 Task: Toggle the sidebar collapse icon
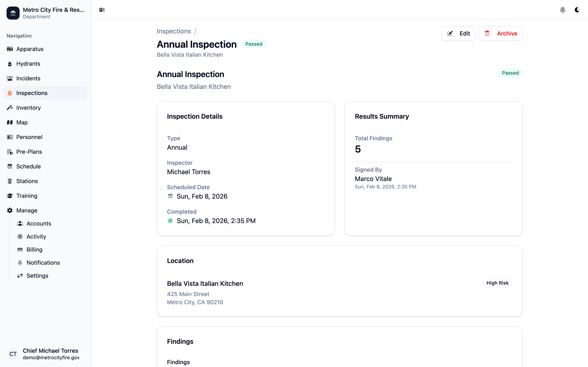point(102,10)
